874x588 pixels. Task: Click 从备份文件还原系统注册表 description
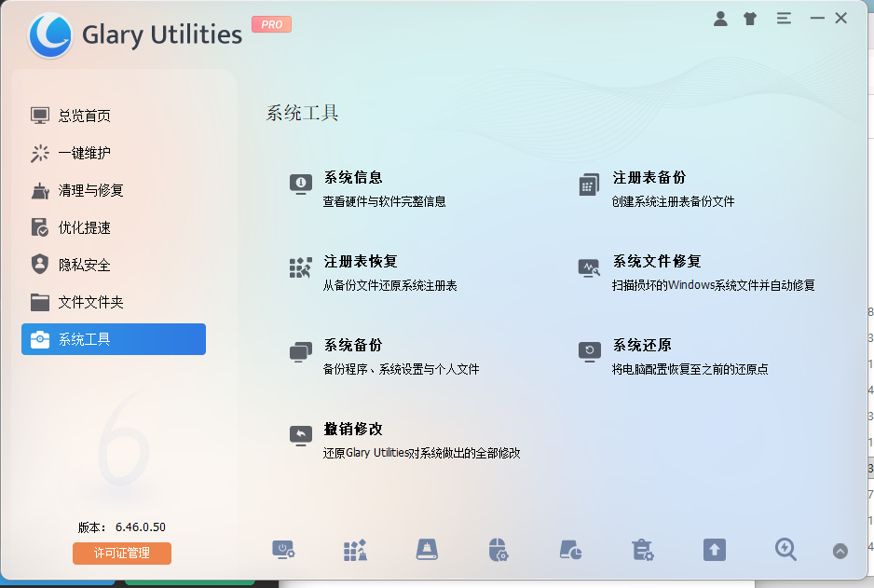[389, 286]
